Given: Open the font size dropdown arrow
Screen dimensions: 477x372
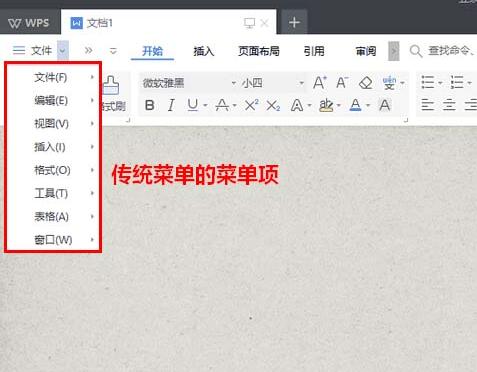Looking at the screenshot, I should click(301, 83).
